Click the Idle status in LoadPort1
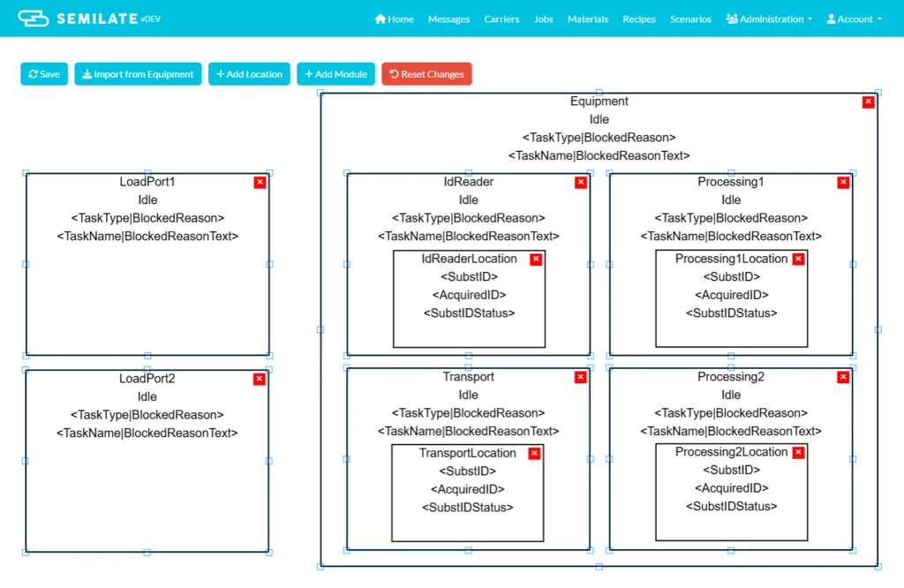 (x=147, y=200)
